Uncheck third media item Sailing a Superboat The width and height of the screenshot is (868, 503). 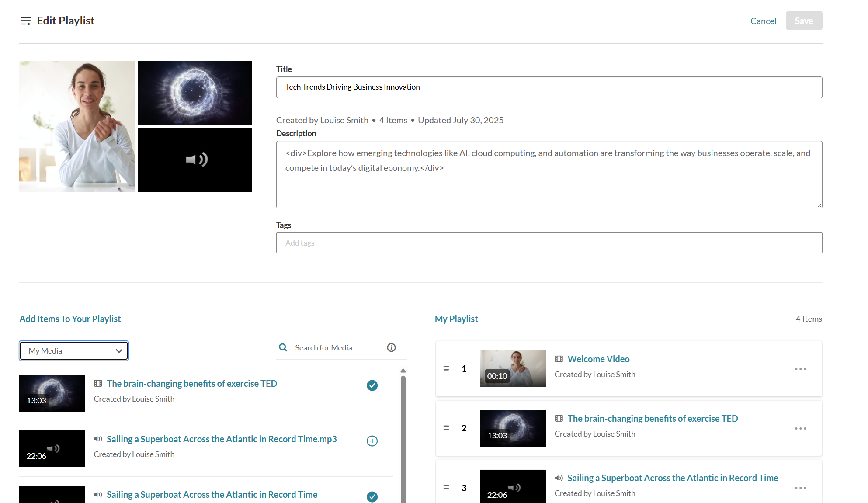(372, 496)
